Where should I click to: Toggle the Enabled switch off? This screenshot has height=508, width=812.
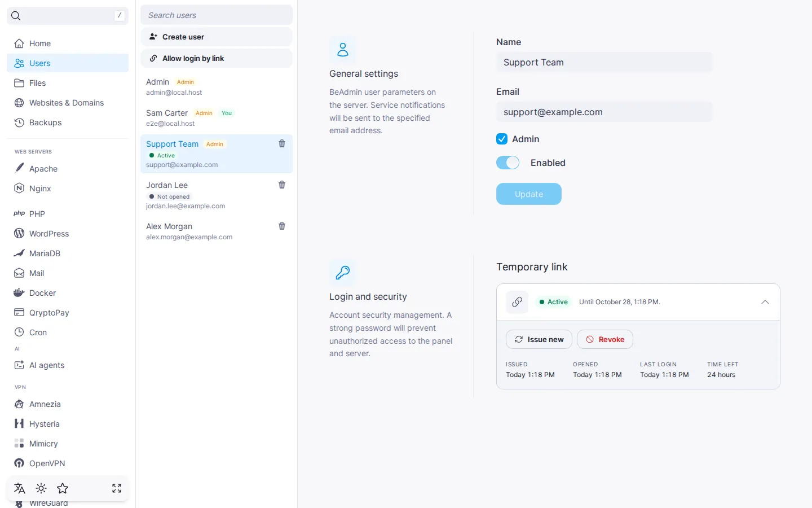(507, 163)
